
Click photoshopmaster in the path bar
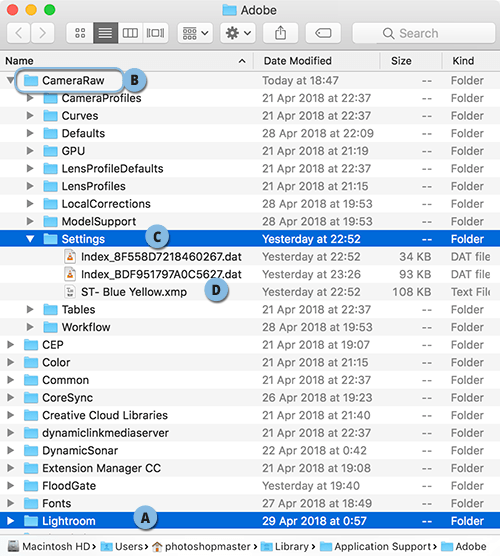(201, 546)
